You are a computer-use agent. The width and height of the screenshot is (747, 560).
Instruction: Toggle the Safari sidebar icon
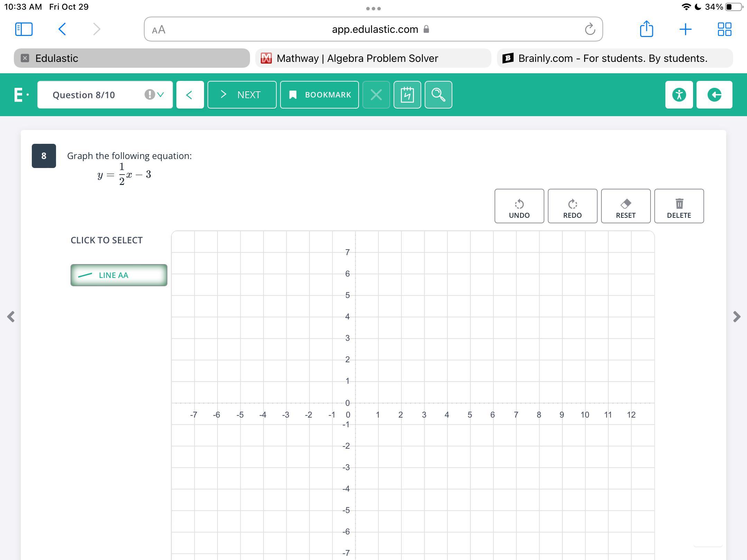24,29
